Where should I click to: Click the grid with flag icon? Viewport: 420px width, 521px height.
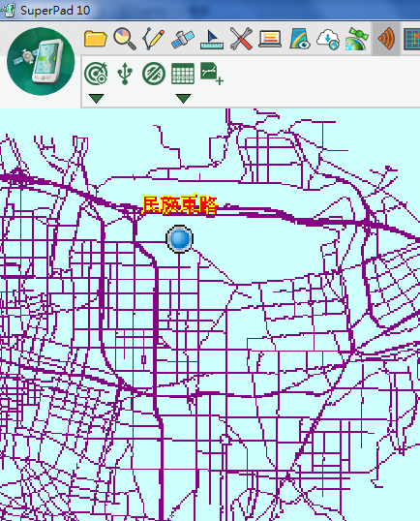pyautogui.click(x=412, y=39)
